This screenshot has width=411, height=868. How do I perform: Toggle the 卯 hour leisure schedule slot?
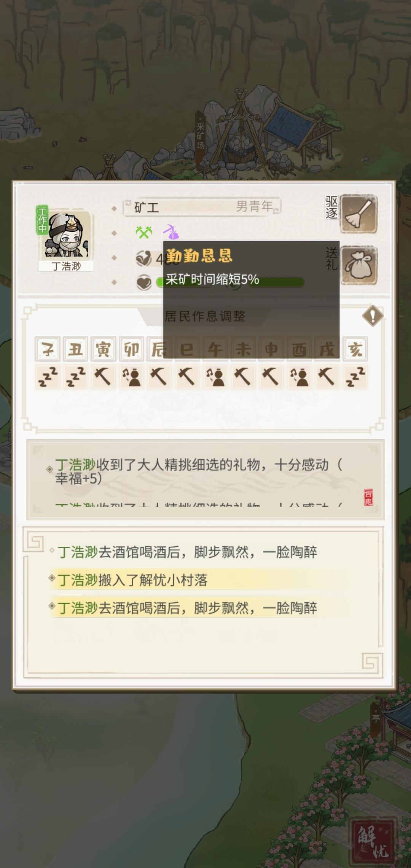131,377
